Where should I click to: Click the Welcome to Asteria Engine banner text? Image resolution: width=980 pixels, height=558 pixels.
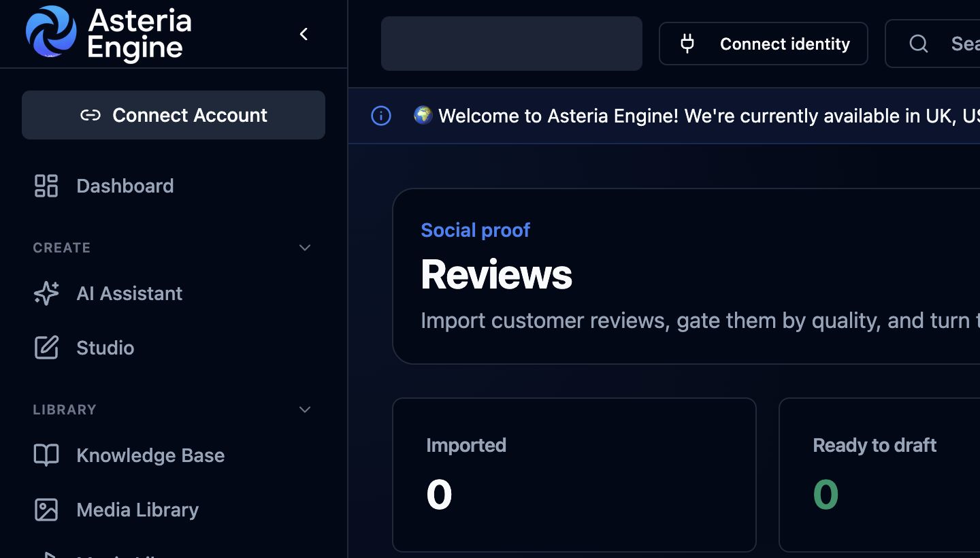(708, 116)
